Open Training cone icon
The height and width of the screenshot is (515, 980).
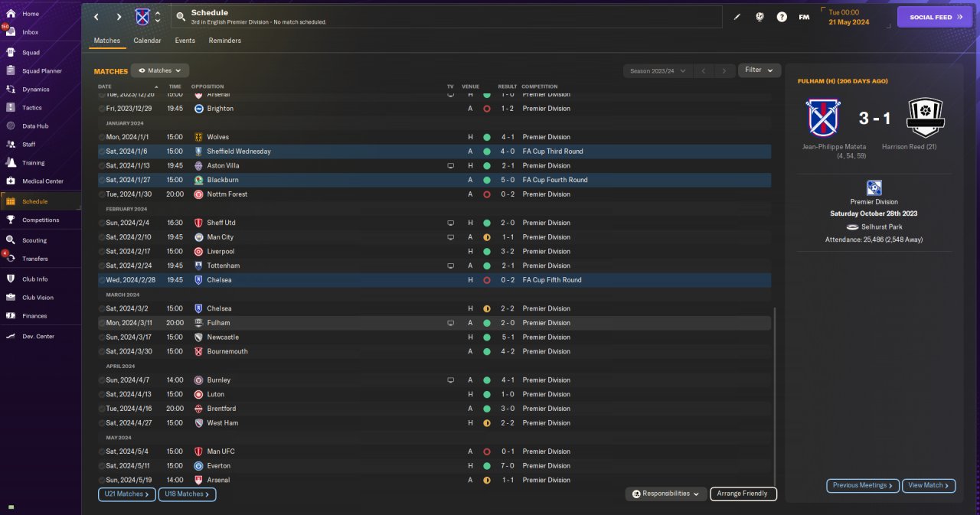point(11,163)
